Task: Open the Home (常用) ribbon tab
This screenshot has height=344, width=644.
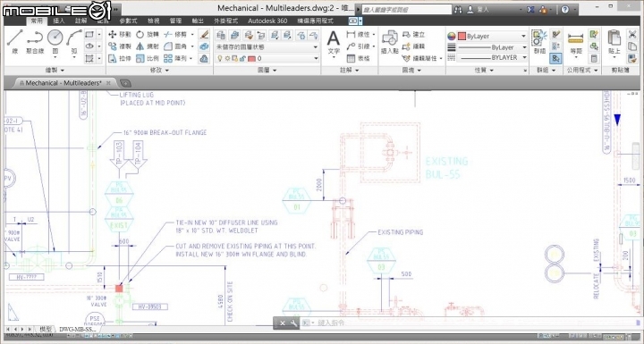Action: tap(36, 21)
